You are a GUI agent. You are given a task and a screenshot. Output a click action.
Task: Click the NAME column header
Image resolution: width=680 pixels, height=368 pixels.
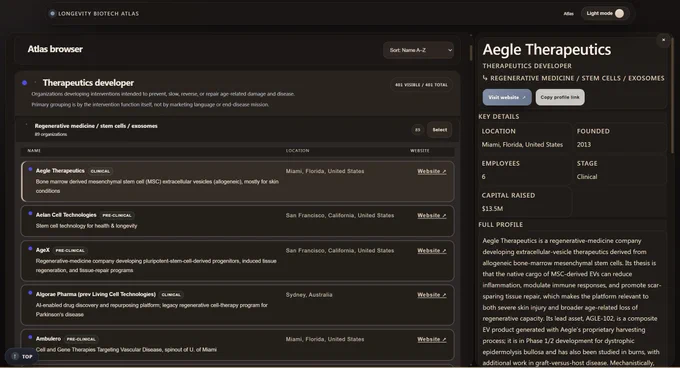click(x=34, y=151)
